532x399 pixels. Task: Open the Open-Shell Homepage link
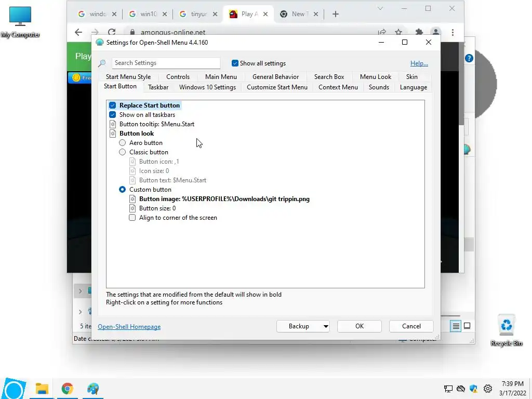coord(129,327)
